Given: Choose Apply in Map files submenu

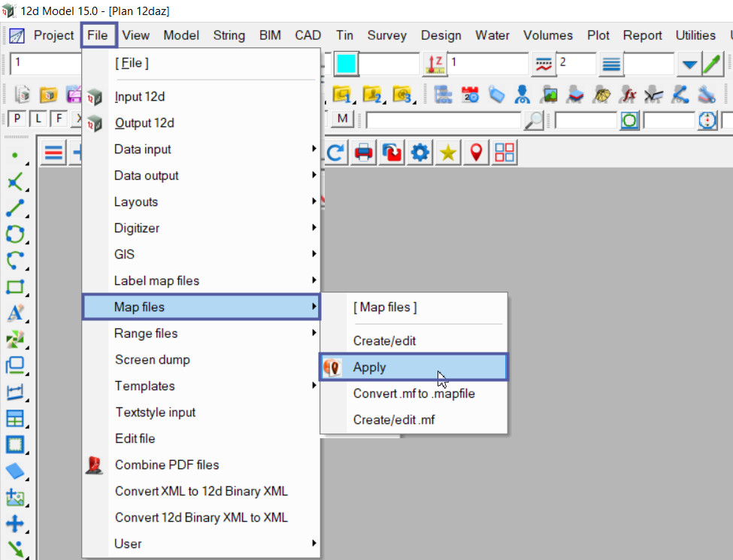Looking at the screenshot, I should 413,367.
